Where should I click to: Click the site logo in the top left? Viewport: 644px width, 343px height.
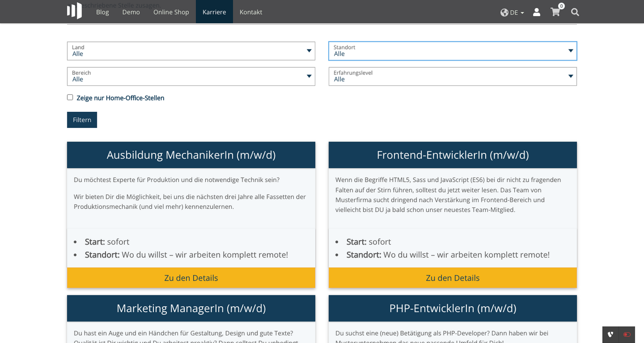pyautogui.click(x=74, y=10)
